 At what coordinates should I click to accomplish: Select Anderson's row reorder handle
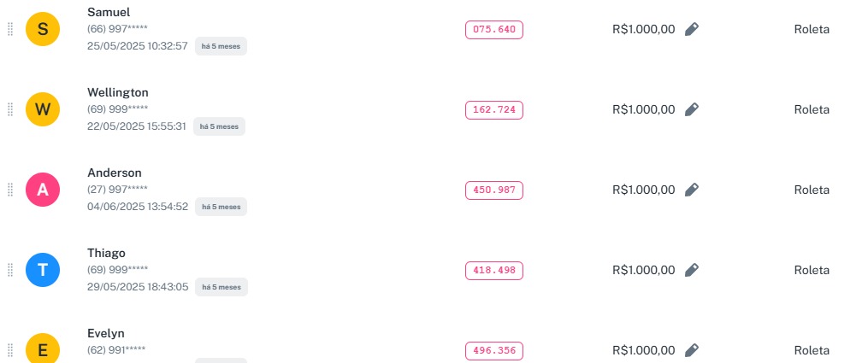coord(10,190)
